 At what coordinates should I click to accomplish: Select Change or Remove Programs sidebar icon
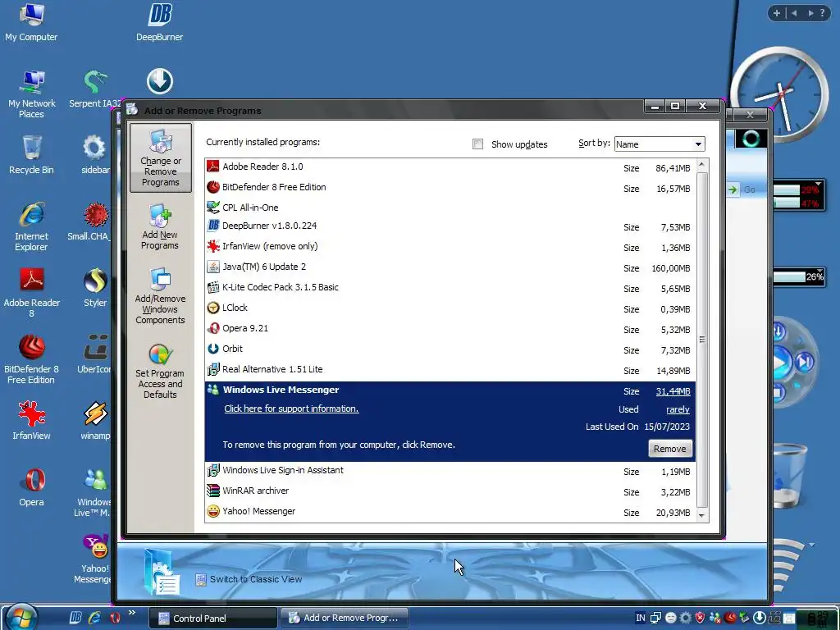click(161, 157)
